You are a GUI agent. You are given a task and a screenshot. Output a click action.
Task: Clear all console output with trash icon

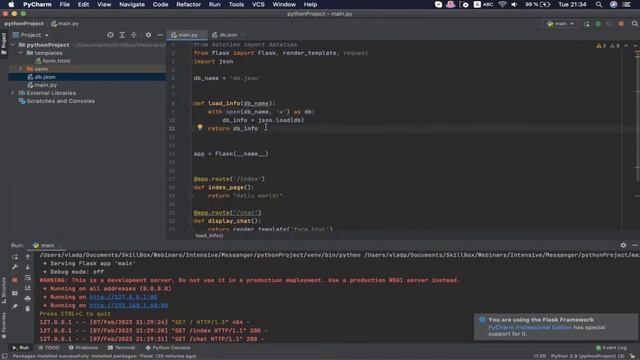[28, 309]
